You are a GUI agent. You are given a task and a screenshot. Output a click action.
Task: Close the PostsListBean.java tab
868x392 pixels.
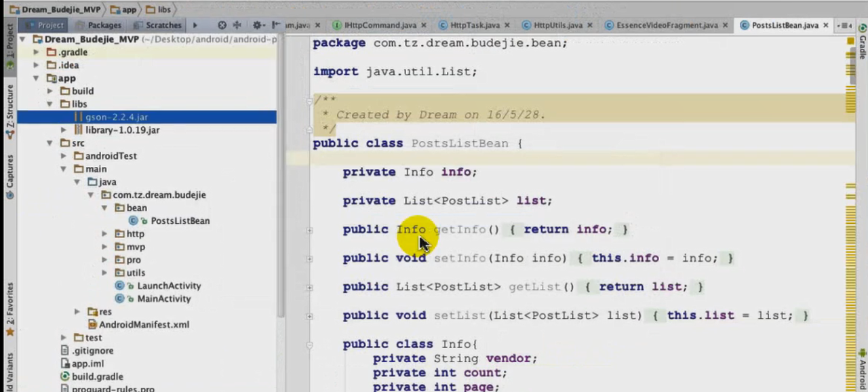point(825,25)
